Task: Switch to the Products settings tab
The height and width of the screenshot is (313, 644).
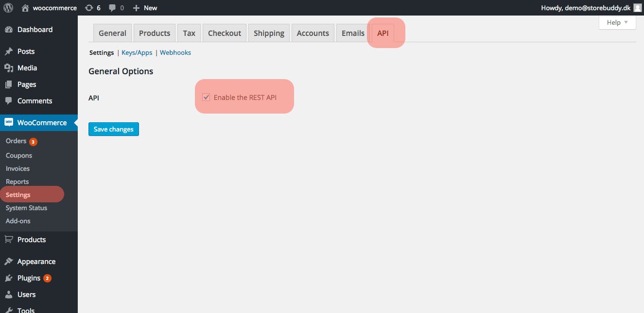Action: tap(155, 33)
